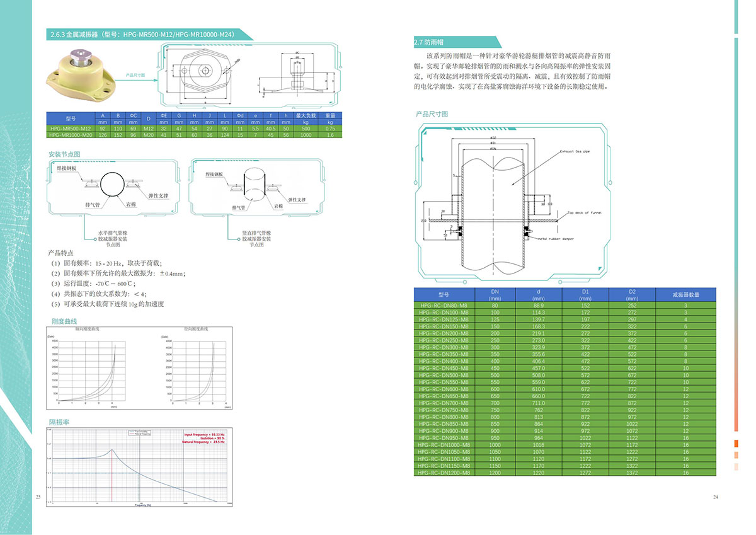The width and height of the screenshot is (756, 535).
Task: Select row 'HPG-RC-DN850-M8'
Action: point(565,423)
